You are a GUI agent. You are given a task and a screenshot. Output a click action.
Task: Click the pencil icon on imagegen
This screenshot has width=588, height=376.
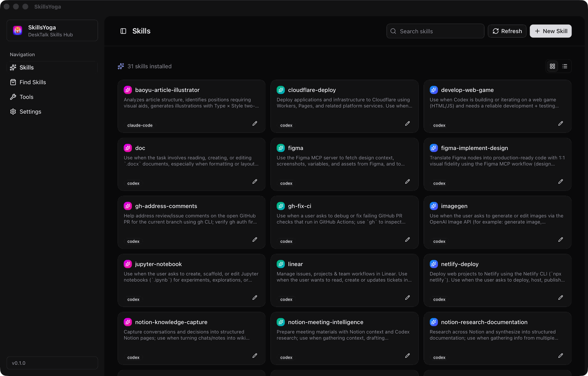560,240
